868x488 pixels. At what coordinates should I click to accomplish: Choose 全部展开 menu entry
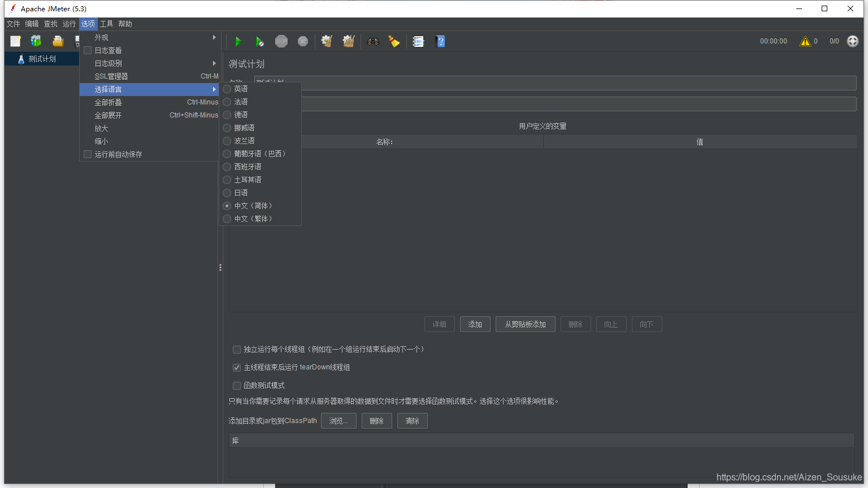pyautogui.click(x=149, y=115)
